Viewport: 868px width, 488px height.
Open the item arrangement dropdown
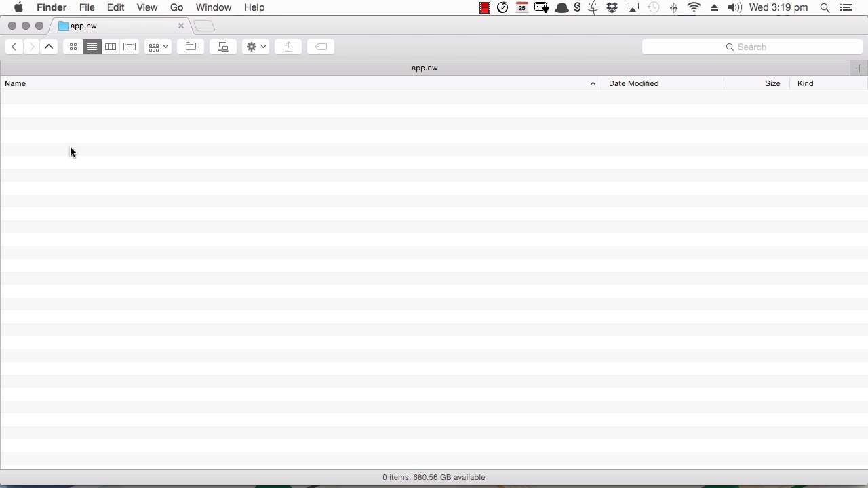click(158, 47)
